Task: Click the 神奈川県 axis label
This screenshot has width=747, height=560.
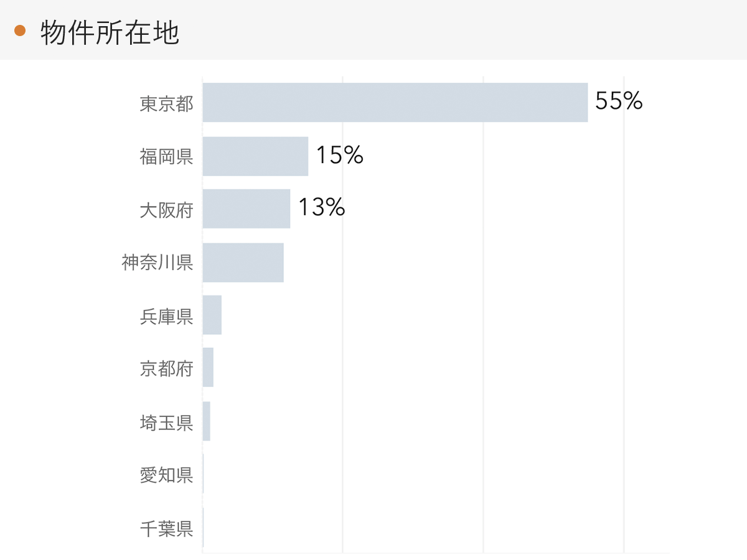Action: (x=157, y=263)
